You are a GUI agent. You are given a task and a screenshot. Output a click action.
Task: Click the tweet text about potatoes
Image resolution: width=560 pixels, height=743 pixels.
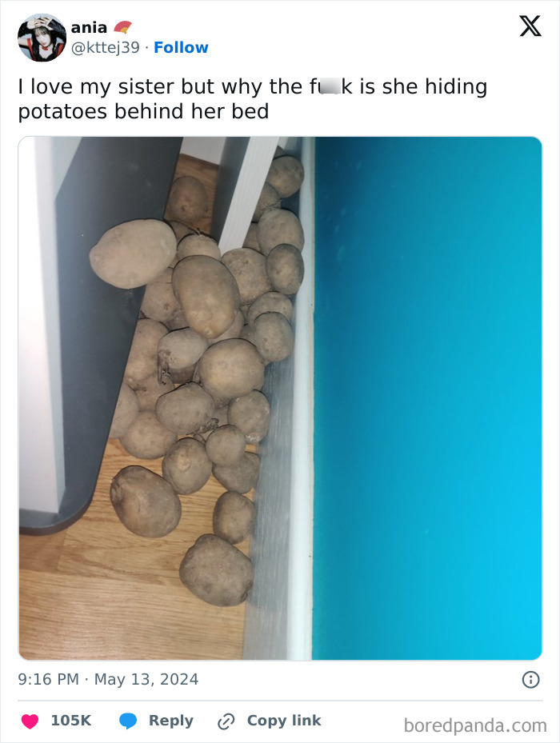pos(253,98)
